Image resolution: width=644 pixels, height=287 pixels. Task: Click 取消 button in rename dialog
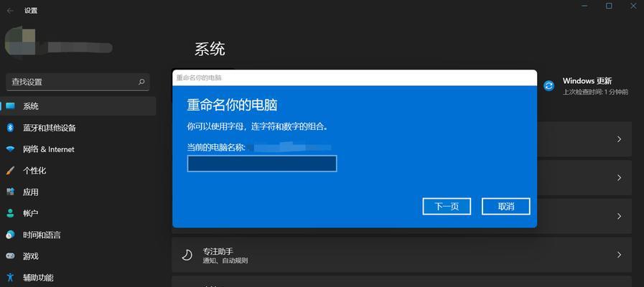click(x=506, y=206)
